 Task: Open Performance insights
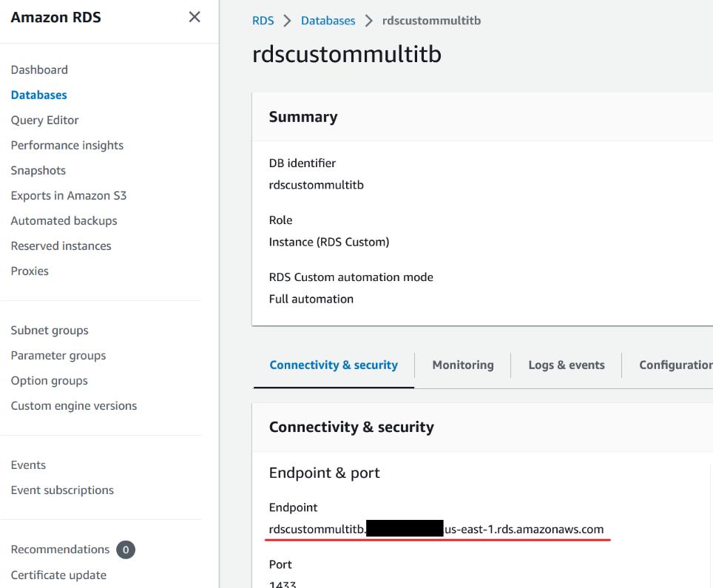[x=67, y=146]
